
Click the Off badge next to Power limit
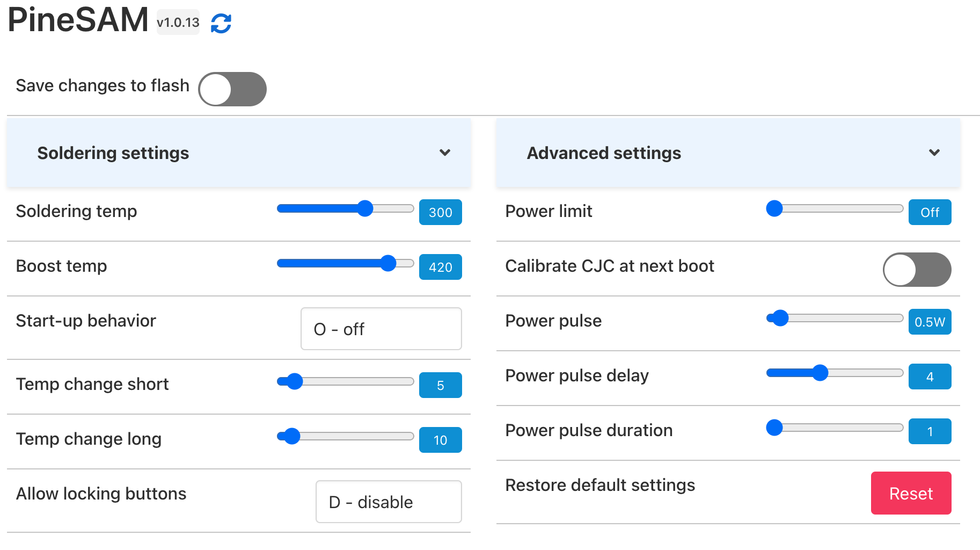(930, 212)
